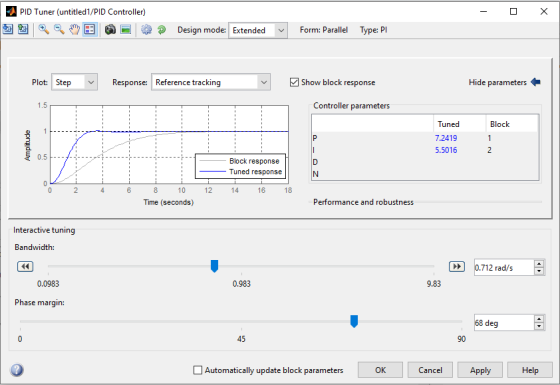
Task: Increment phase margin with up arrow
Action: pyautogui.click(x=539, y=319)
